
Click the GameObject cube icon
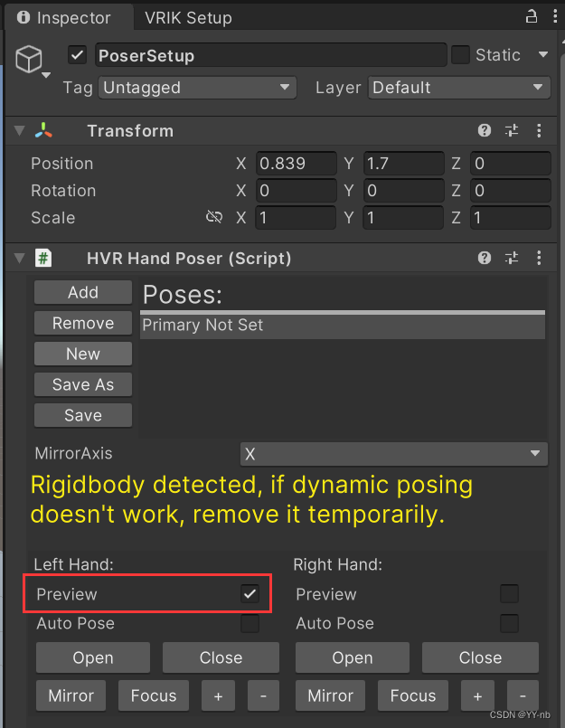coord(29,59)
